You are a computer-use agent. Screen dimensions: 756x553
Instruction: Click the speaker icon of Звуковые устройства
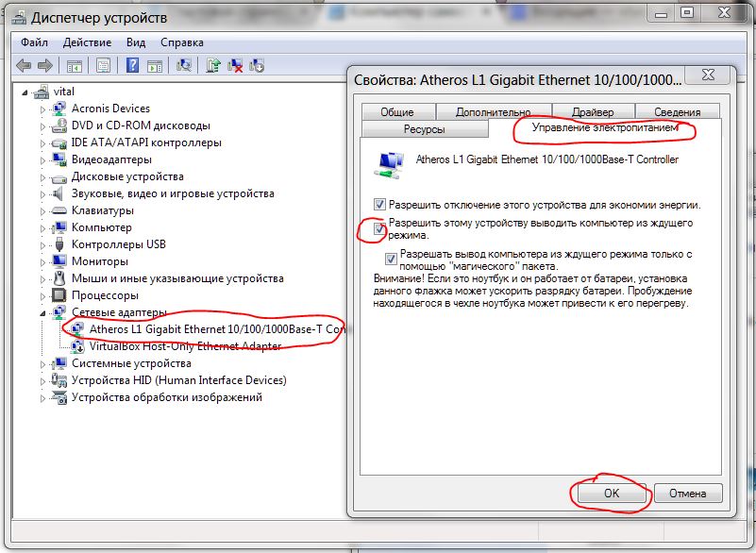(58, 193)
